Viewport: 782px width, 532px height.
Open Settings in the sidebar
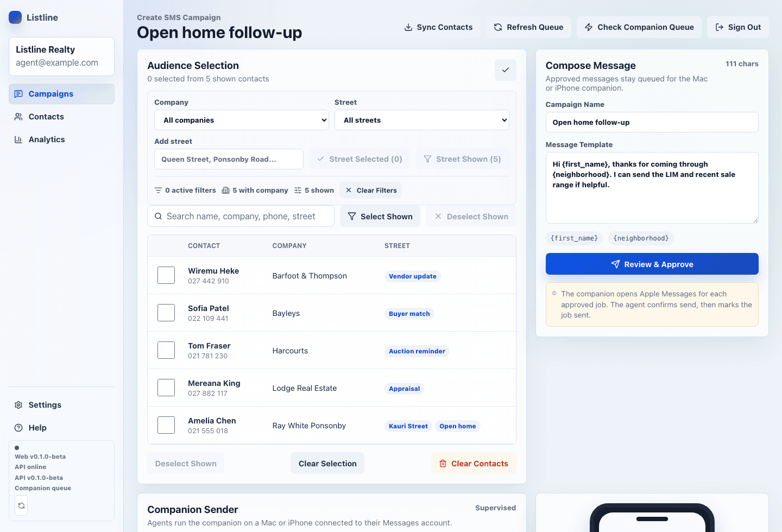[x=61, y=405]
